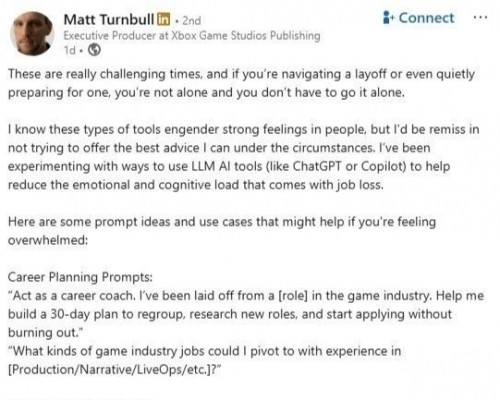The height and width of the screenshot is (400, 500).
Task: Click the 1d post timestamp
Action: point(69,50)
